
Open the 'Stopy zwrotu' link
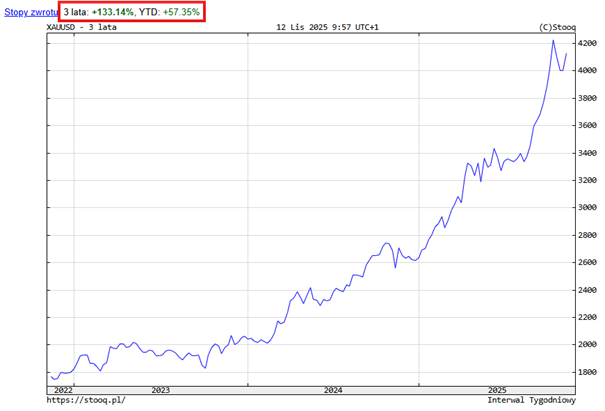point(30,11)
